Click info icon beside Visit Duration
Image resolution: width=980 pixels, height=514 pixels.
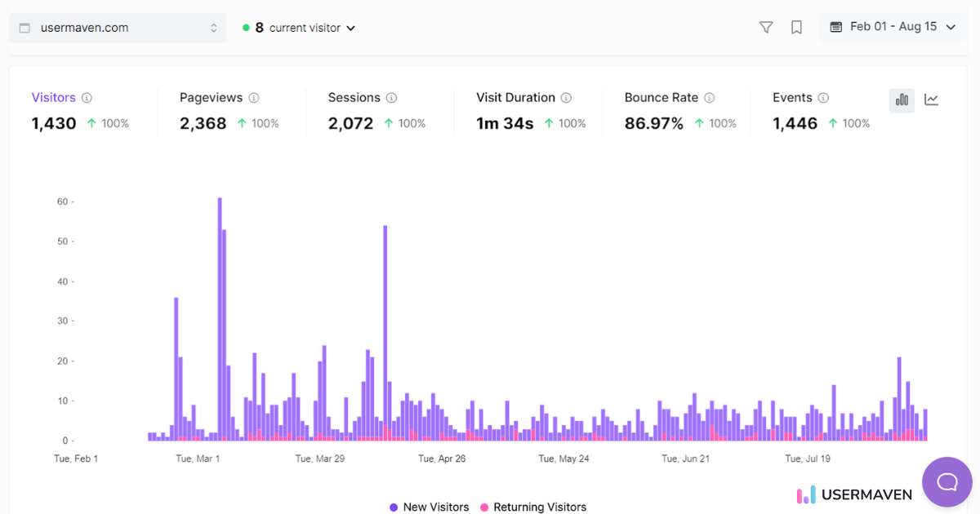point(566,98)
